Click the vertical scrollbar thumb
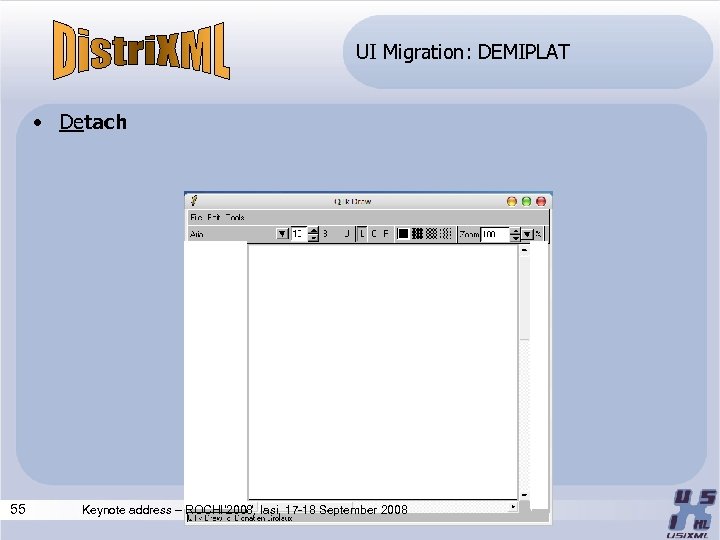 524,298
